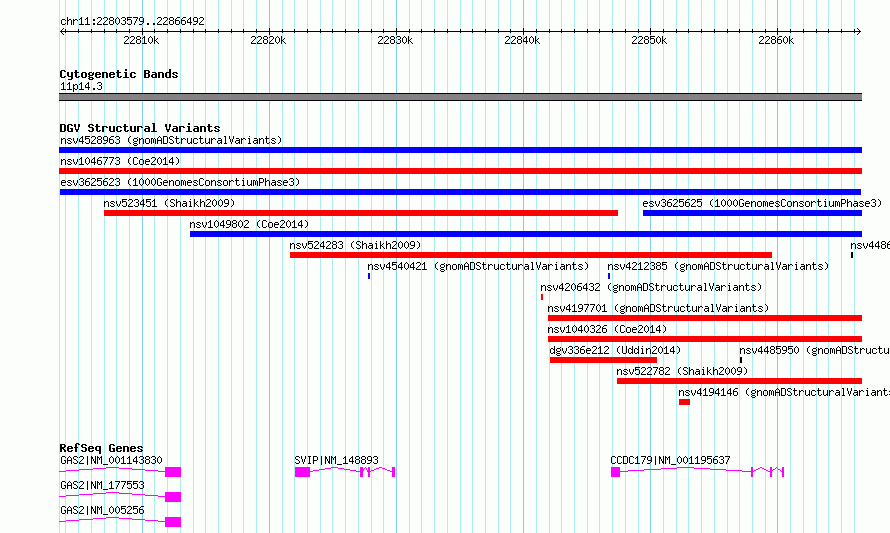
Task: Open the nsv1049802 (Coe2014) label
Action: point(249,224)
